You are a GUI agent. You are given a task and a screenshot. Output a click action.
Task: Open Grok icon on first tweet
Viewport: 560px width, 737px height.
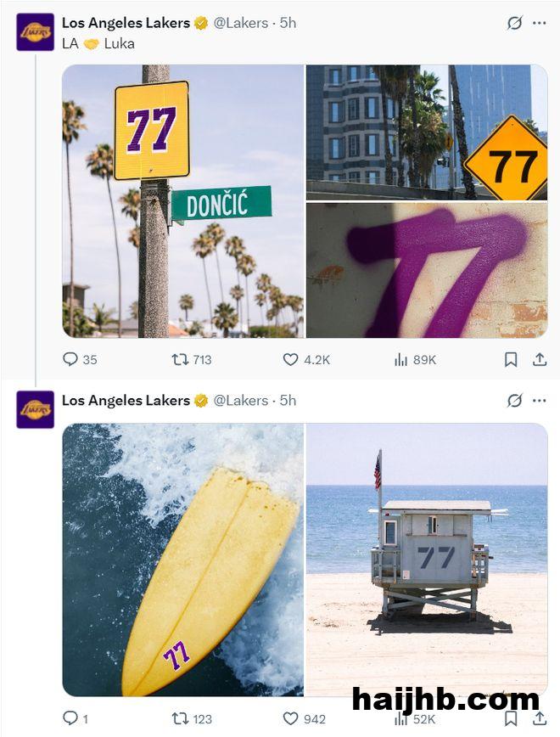[514, 23]
